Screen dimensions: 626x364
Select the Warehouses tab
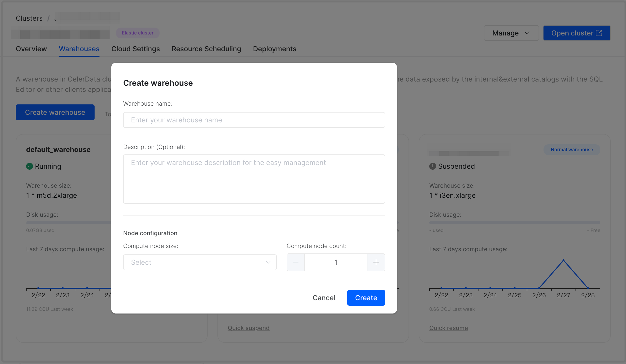click(79, 49)
